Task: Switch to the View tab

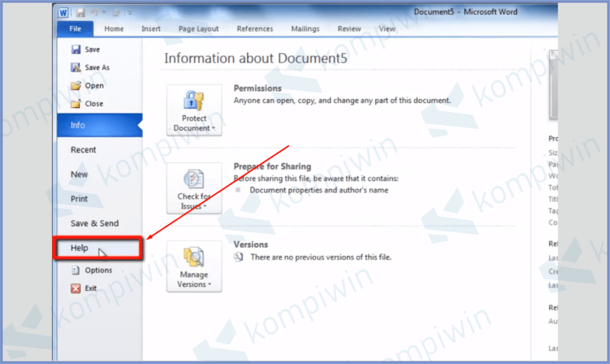Action: coord(387,29)
